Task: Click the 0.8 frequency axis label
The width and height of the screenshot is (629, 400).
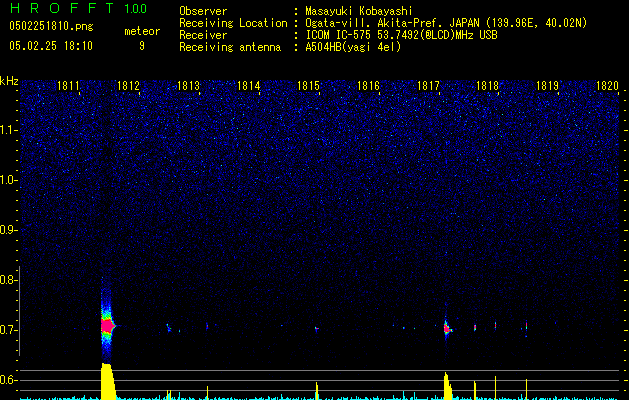Action: [8, 280]
